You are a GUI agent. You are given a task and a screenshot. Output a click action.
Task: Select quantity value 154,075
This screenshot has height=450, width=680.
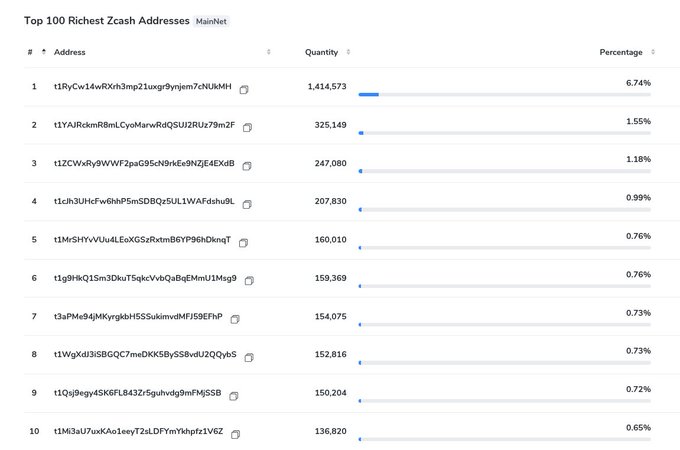(x=330, y=316)
